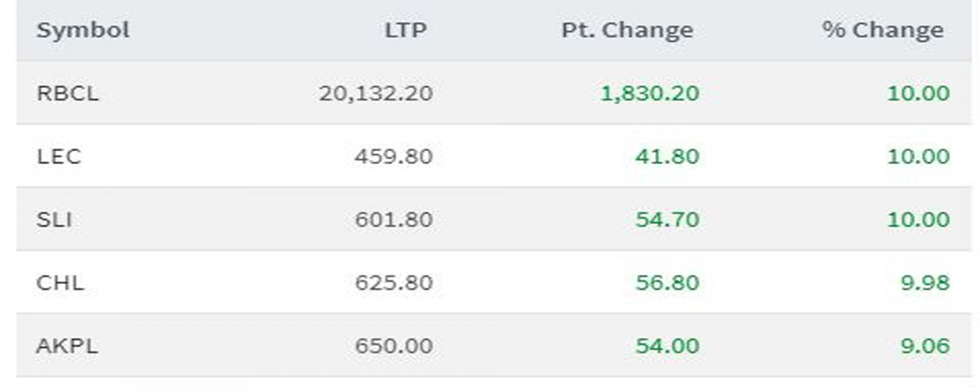
Task: Open the LEC stock symbol
Action: pos(59,156)
